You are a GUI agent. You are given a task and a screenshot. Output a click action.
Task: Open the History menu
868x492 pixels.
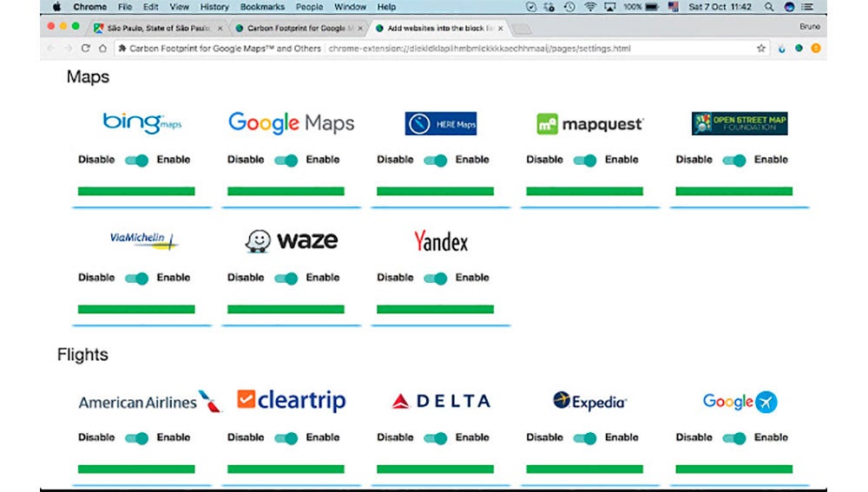[x=214, y=7]
